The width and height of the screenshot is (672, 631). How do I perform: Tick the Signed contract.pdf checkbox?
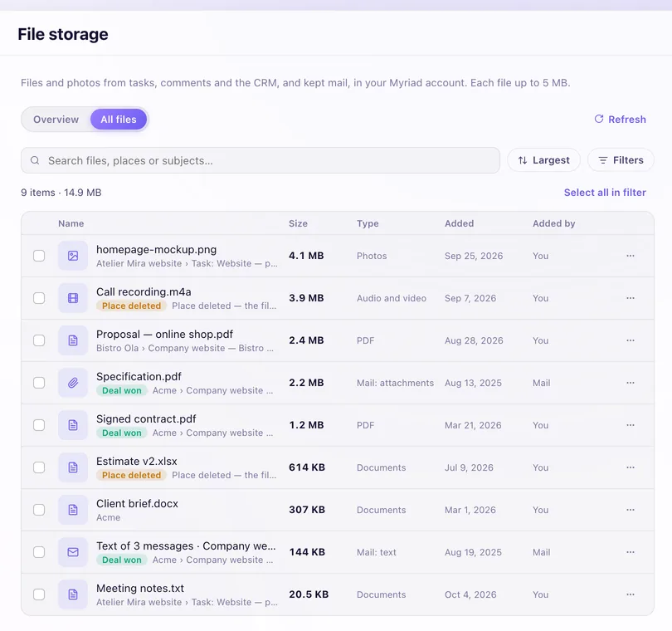(x=39, y=425)
